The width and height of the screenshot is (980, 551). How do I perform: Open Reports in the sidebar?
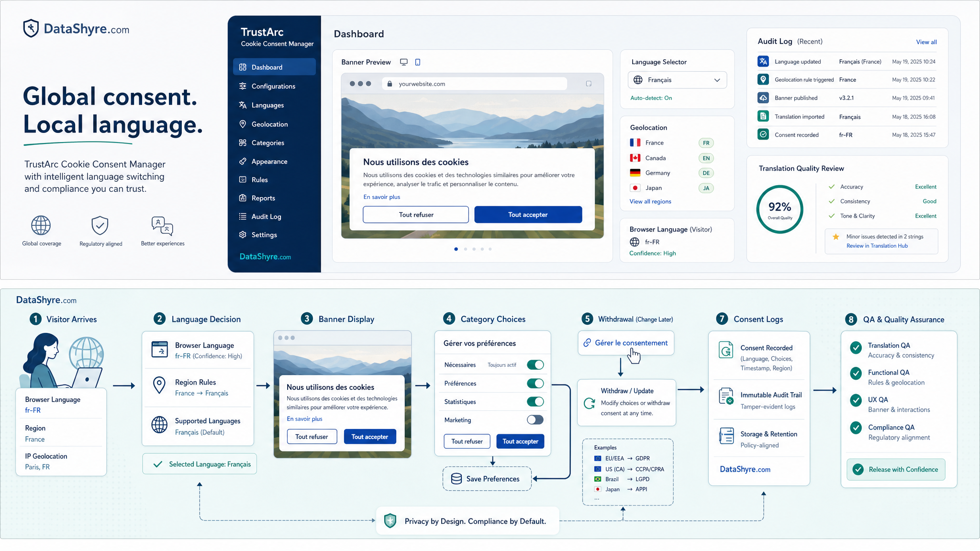[x=274, y=198]
